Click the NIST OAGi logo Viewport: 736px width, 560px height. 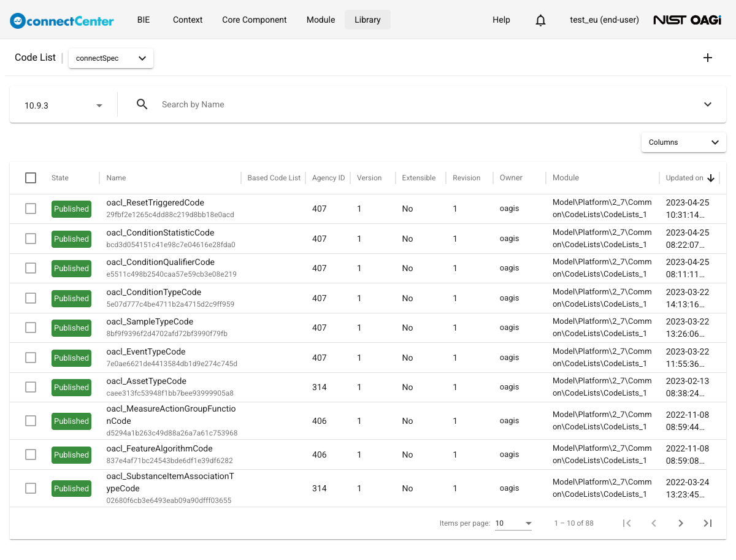click(687, 20)
